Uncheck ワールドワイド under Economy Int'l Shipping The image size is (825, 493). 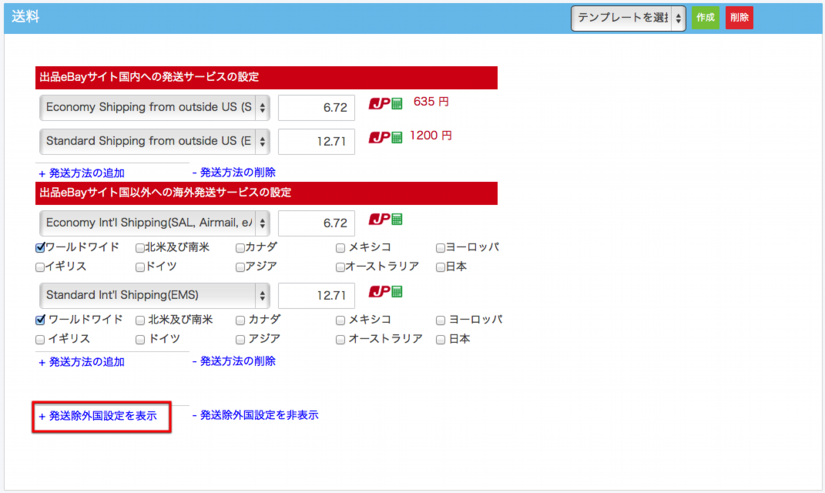coord(40,247)
